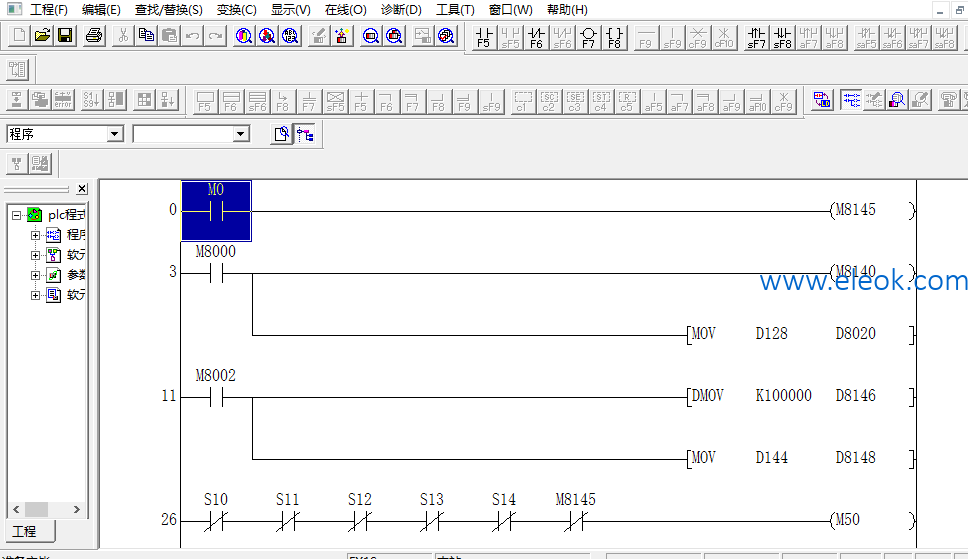968x559 pixels.
Task: Click the grid table toolbar icon
Action: coord(144,99)
